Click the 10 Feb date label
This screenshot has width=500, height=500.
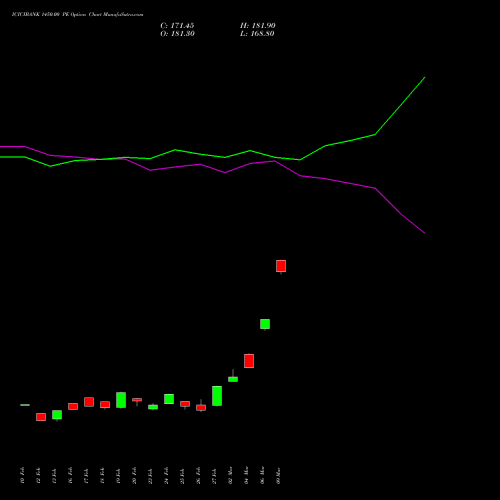coord(22,475)
